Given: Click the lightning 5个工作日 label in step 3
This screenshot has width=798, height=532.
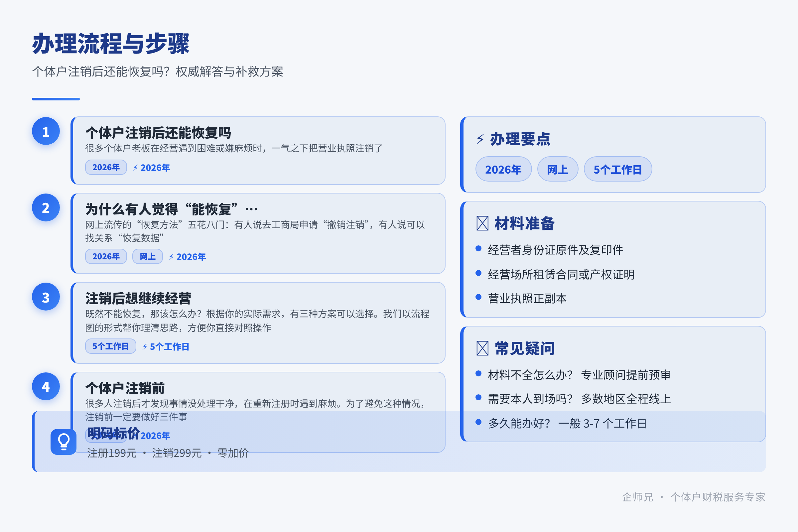Looking at the screenshot, I should (166, 346).
